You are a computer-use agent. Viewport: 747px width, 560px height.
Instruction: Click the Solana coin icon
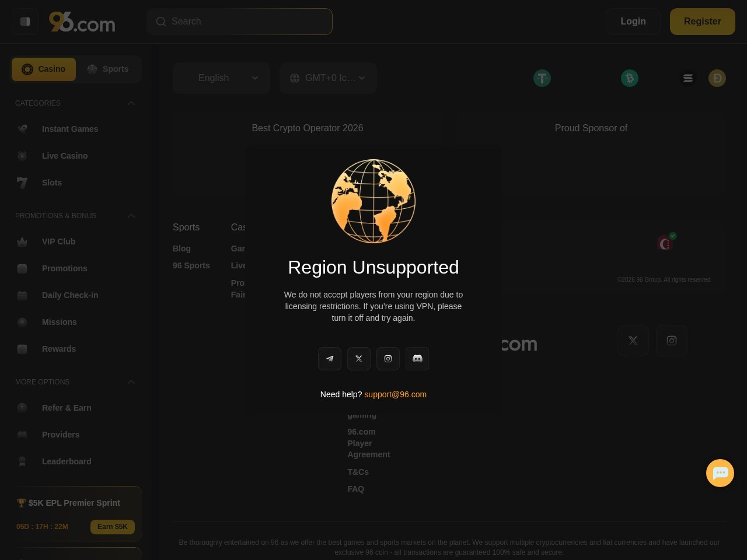pos(688,78)
